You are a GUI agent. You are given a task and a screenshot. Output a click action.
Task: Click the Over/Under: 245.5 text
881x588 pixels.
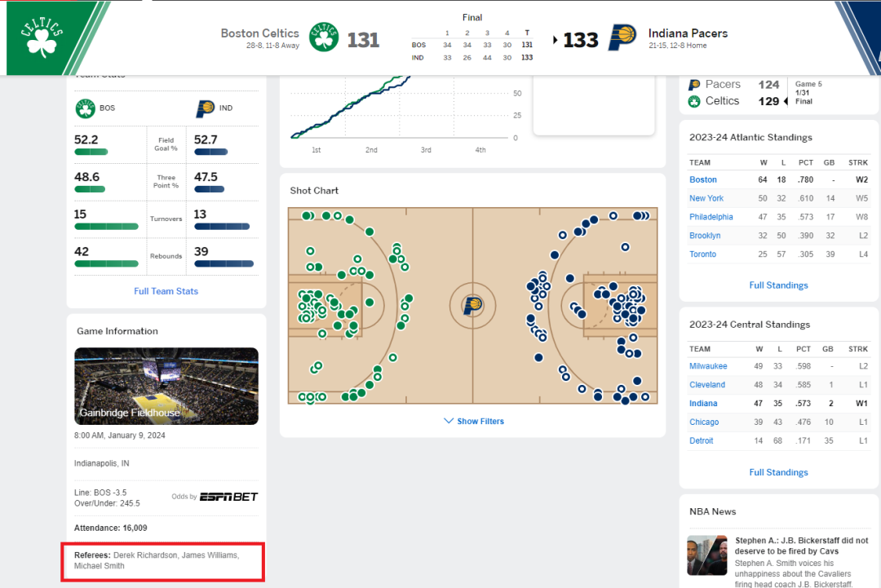coord(107,503)
